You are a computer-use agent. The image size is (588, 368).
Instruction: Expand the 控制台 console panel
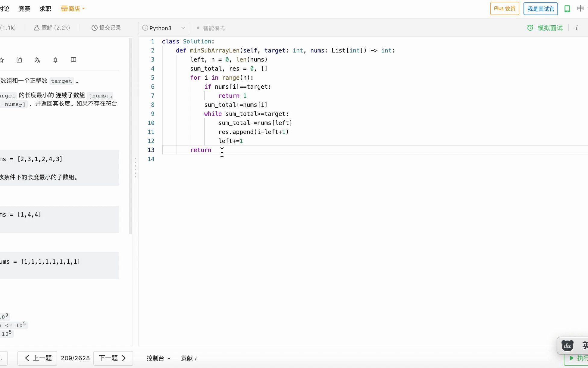coord(158,358)
